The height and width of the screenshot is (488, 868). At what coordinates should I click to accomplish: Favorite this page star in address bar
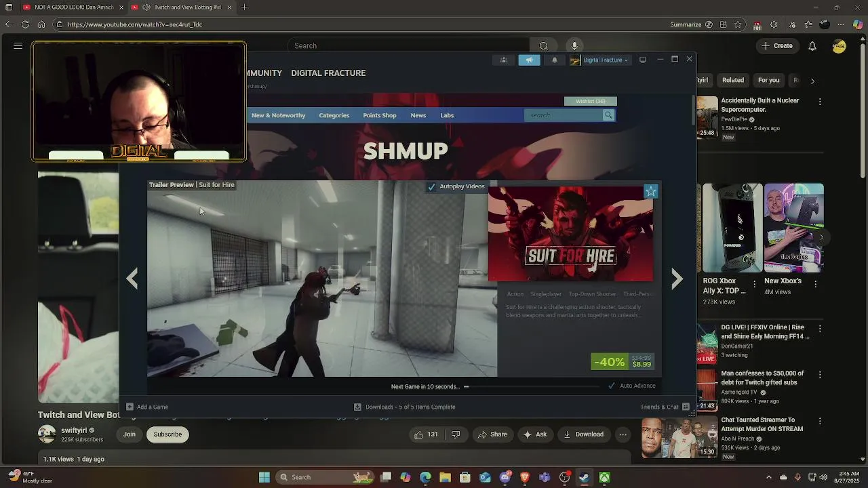pos(738,24)
